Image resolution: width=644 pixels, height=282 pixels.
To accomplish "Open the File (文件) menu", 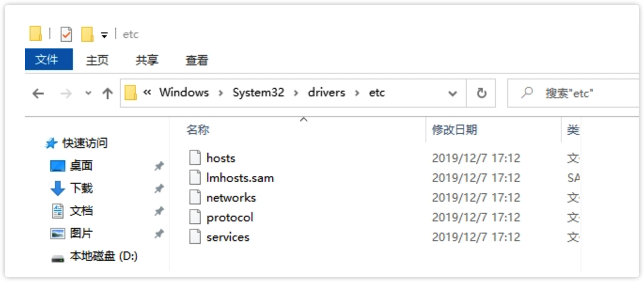I will [48, 60].
